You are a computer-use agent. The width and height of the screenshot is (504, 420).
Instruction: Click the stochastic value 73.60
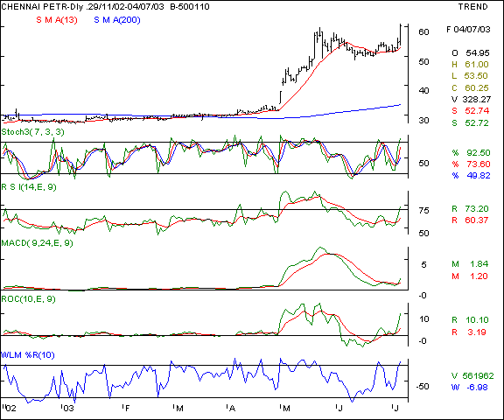pos(479,164)
